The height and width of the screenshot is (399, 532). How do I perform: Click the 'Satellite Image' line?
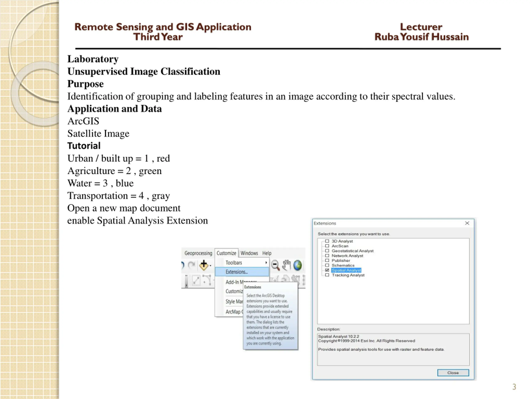click(x=98, y=133)
